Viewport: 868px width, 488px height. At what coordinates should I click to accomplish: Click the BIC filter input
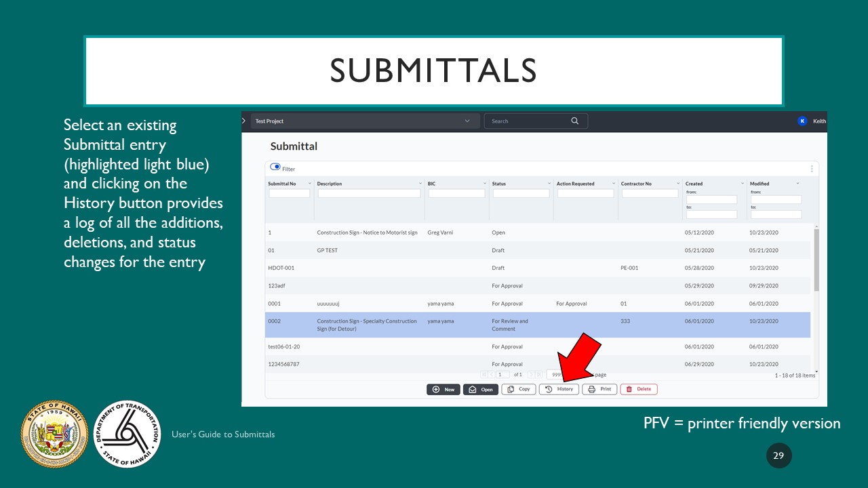(457, 193)
